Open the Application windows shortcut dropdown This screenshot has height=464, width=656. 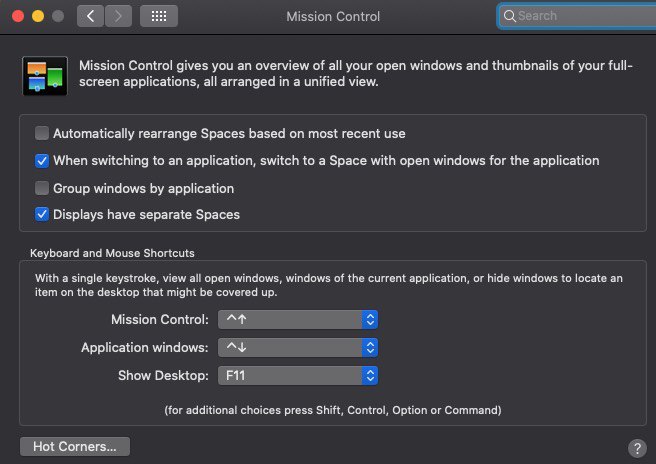click(x=298, y=348)
